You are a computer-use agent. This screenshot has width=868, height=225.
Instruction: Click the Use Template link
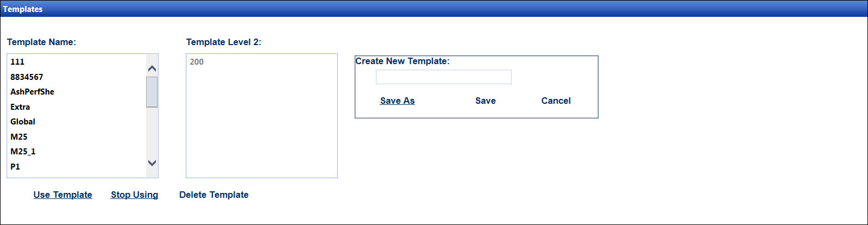(63, 195)
